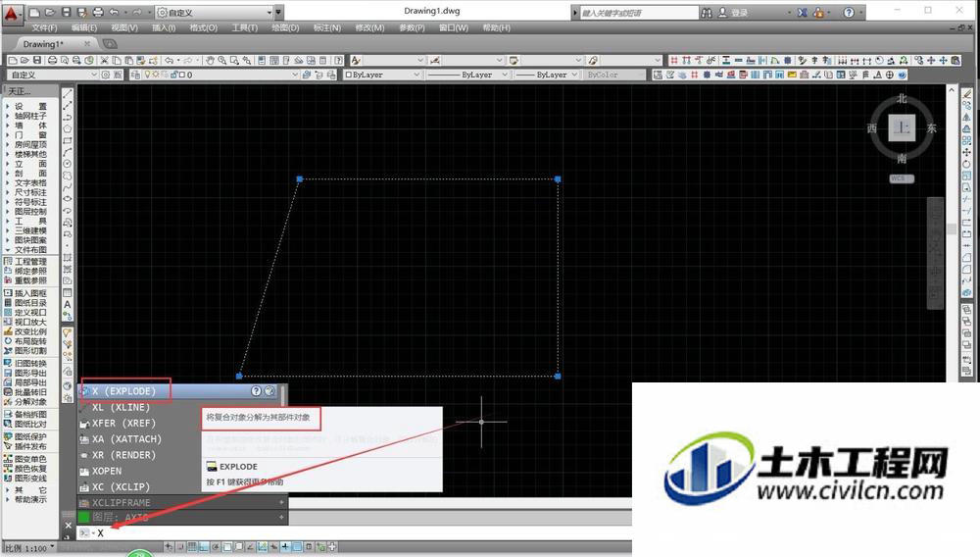Image resolution: width=980 pixels, height=557 pixels.
Task: Open the 绘图(D) menu
Action: (x=285, y=28)
